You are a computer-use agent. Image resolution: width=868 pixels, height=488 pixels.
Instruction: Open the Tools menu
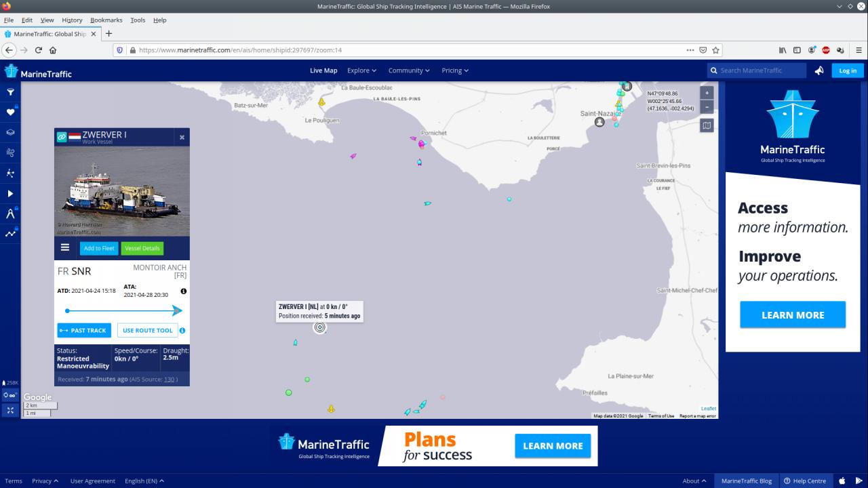tap(138, 20)
